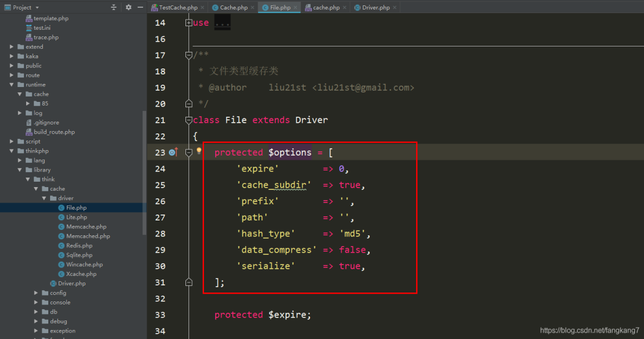Expand the 85 folder

pos(28,104)
